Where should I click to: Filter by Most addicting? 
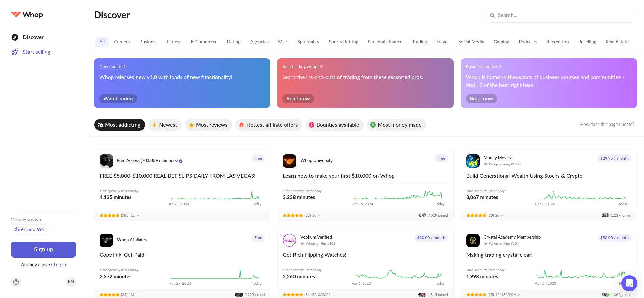coord(119,125)
